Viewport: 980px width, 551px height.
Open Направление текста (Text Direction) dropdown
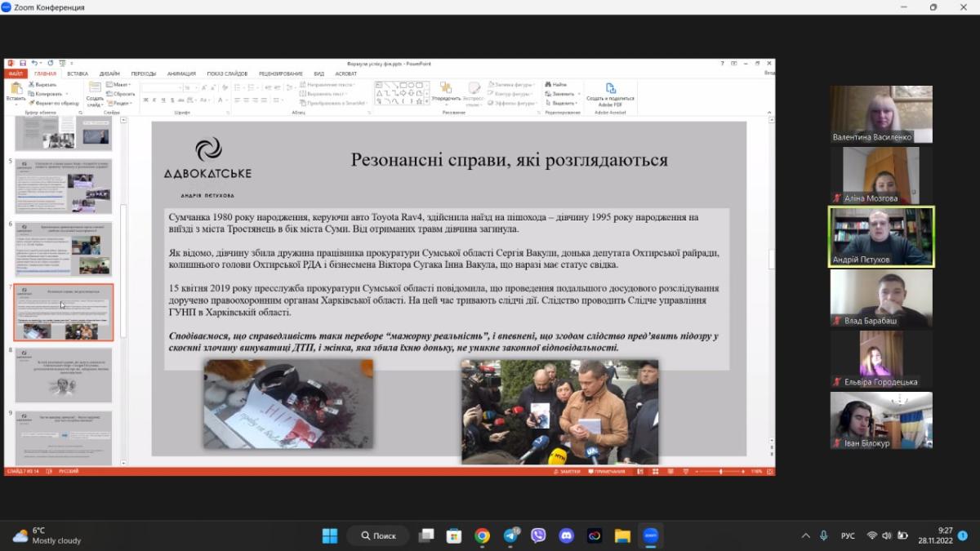[327, 84]
